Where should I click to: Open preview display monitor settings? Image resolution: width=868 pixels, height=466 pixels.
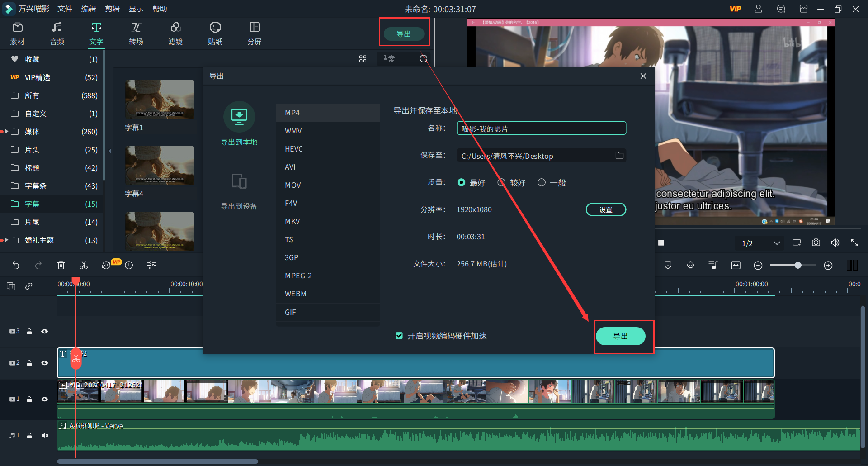click(797, 243)
